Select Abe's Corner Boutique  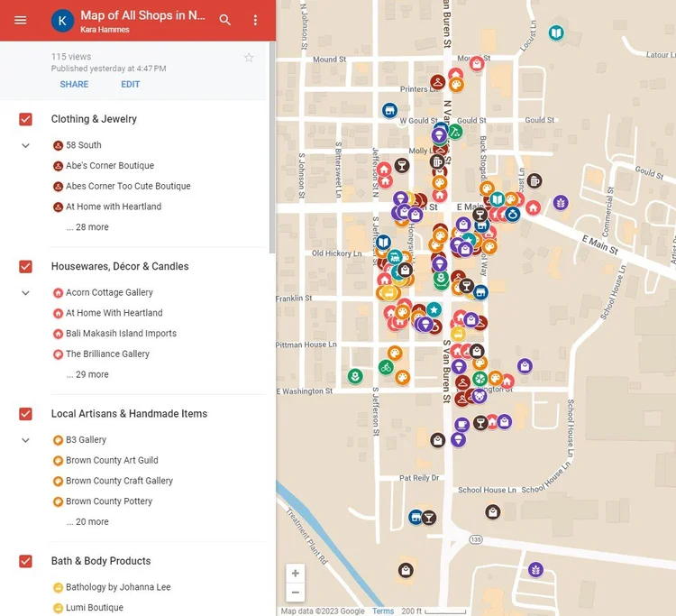[x=110, y=166]
